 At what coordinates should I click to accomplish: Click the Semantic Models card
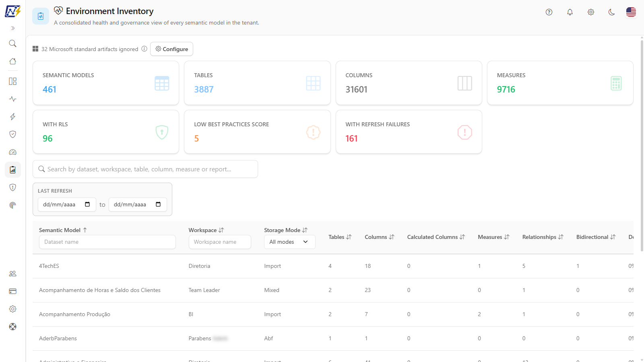pyautogui.click(x=106, y=83)
